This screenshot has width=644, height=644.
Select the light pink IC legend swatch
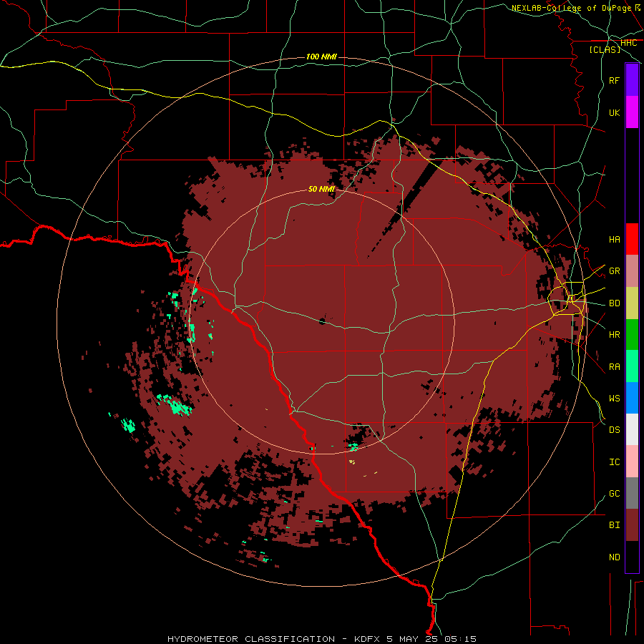click(632, 462)
